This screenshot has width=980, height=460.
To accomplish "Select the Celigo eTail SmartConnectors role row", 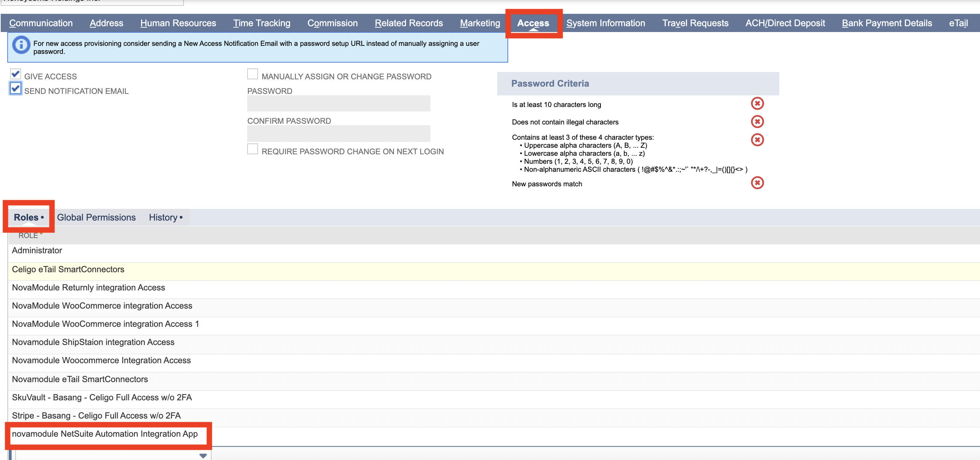I will tap(68, 270).
